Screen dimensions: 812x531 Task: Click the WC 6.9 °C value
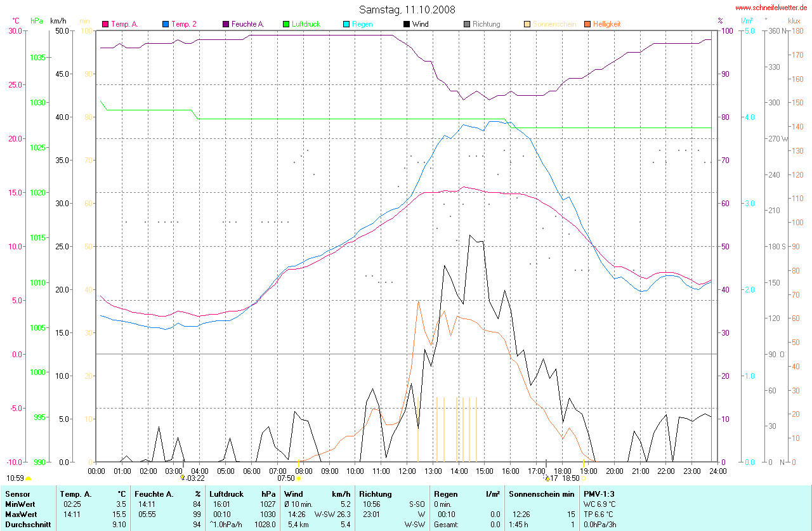(x=599, y=504)
